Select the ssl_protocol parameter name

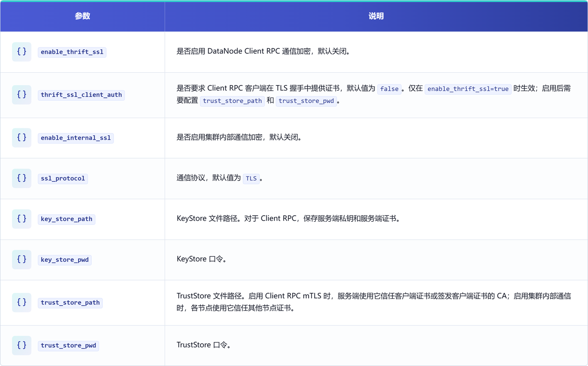tap(63, 178)
